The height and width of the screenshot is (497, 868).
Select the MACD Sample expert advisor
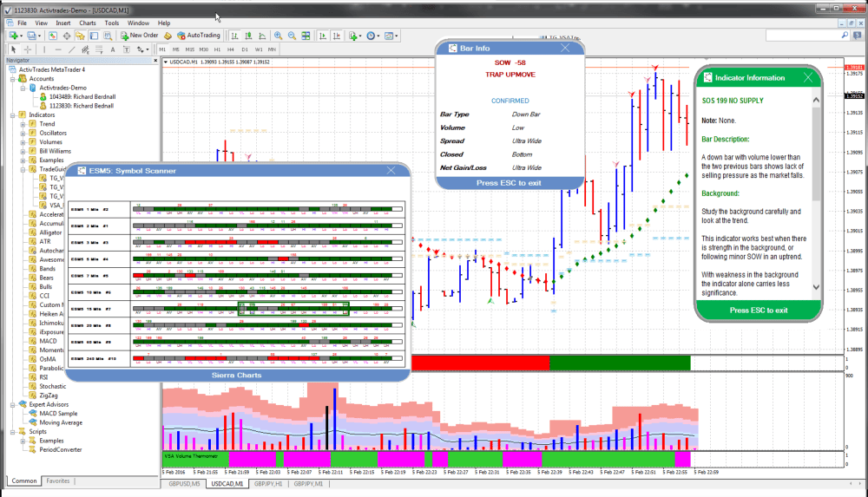tap(58, 414)
